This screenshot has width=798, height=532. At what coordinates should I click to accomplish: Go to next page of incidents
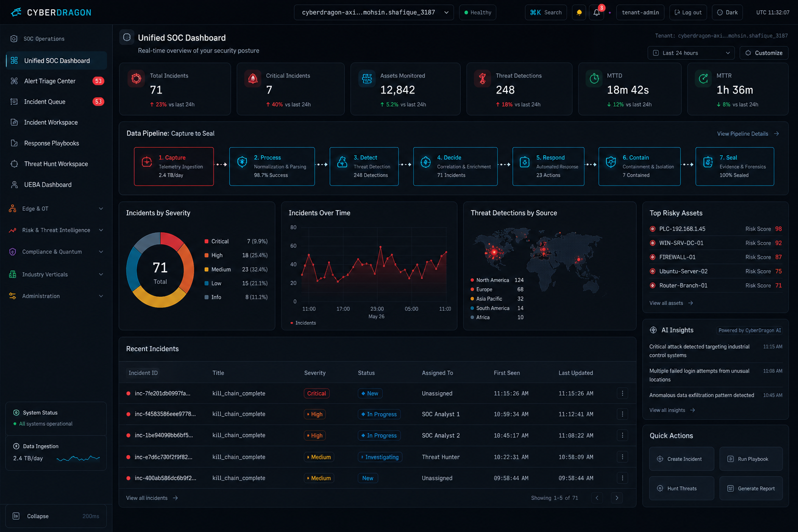[x=617, y=498]
